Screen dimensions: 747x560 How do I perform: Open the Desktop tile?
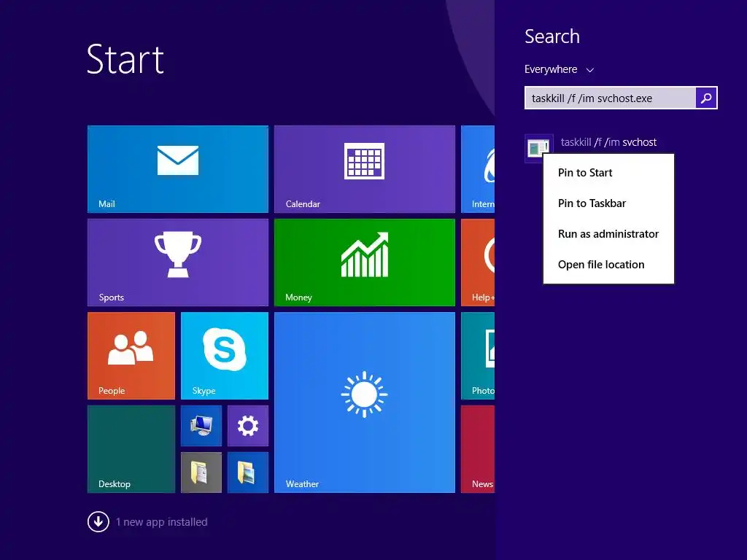131,449
